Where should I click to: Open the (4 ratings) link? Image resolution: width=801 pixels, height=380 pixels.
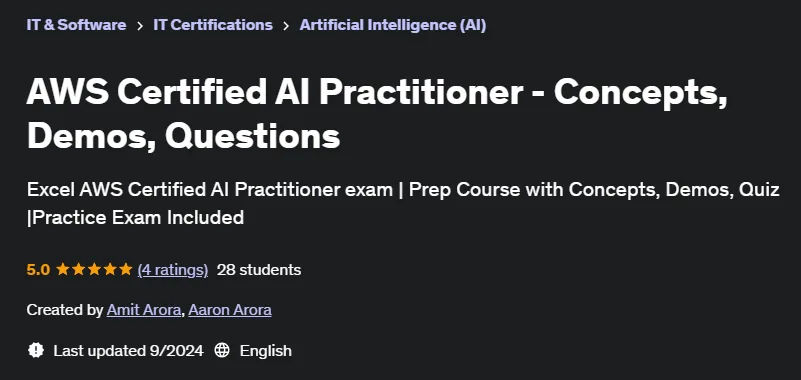pos(173,270)
